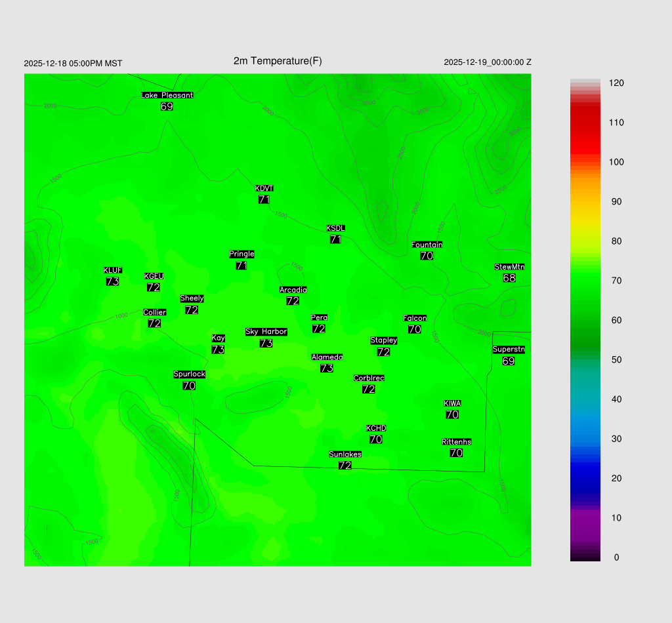Select the KSDL station label

pyautogui.click(x=335, y=228)
